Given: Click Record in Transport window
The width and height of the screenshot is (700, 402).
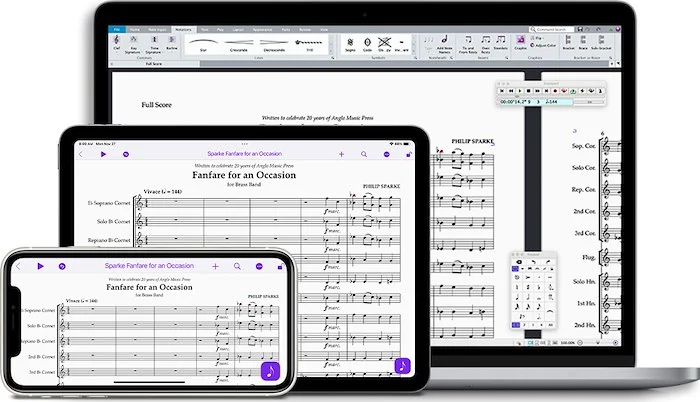Looking at the screenshot, I should [555, 91].
